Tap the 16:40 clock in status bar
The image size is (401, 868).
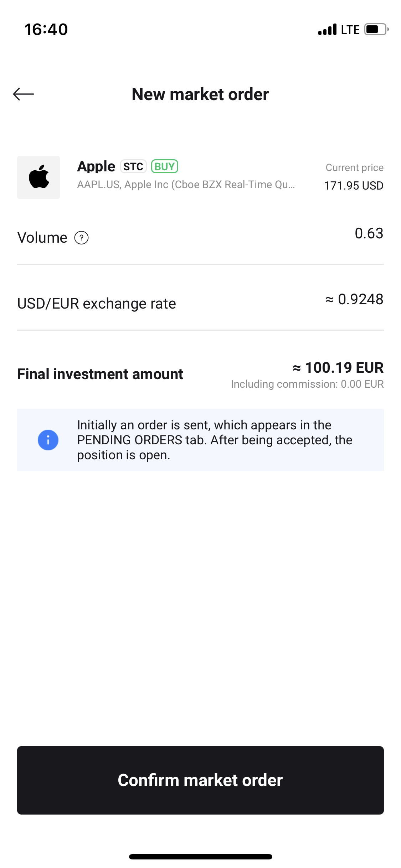(x=46, y=29)
